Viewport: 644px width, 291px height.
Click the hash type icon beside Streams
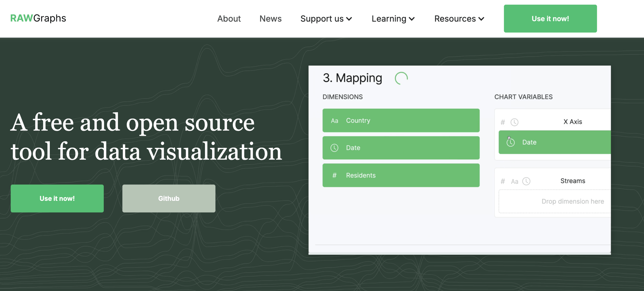click(503, 182)
